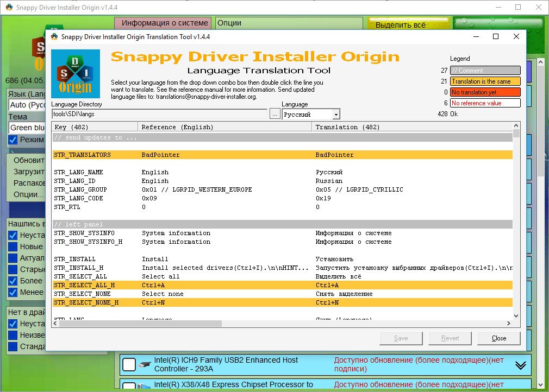Click the Close button of the Translation Tool
The image size is (549, 392).
[499, 338]
